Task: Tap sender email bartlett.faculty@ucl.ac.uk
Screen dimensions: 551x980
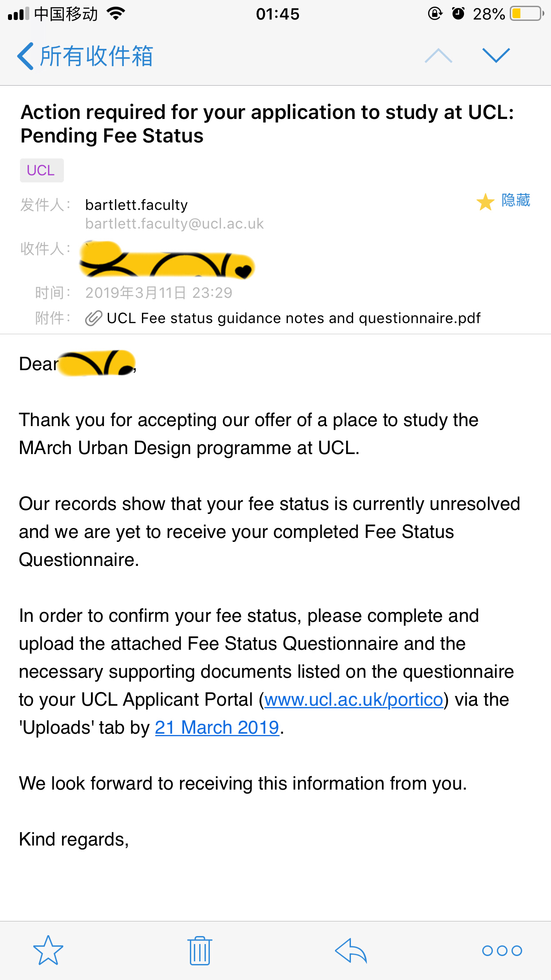Action: pos(174,224)
